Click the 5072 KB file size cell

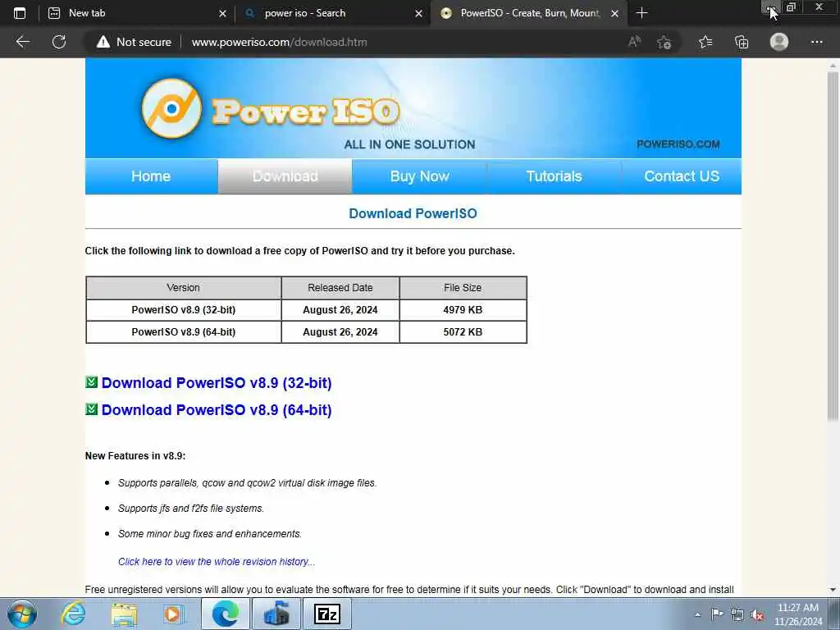tap(463, 332)
